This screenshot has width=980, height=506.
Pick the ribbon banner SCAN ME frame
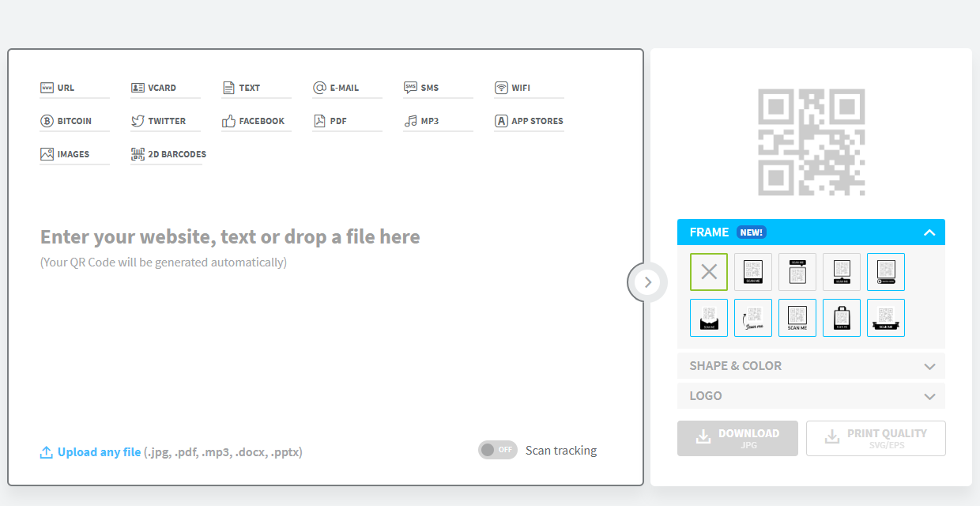point(886,318)
